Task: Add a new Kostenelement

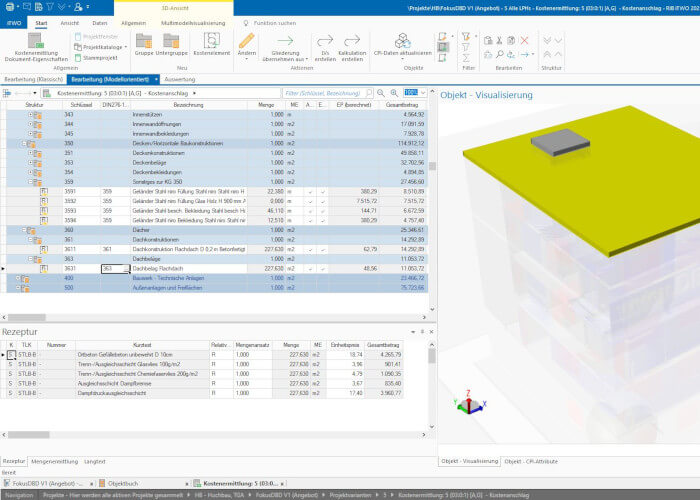Action: click(212, 45)
